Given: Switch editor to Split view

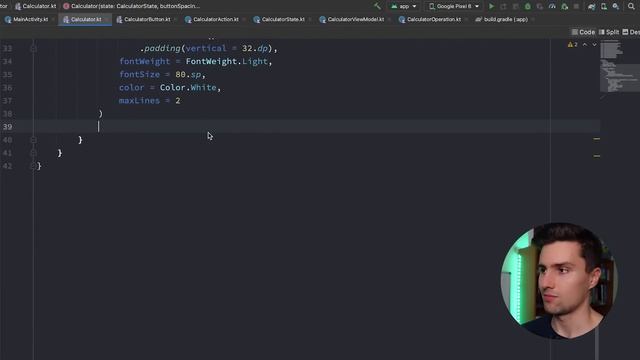Looking at the screenshot, I should pos(609,32).
